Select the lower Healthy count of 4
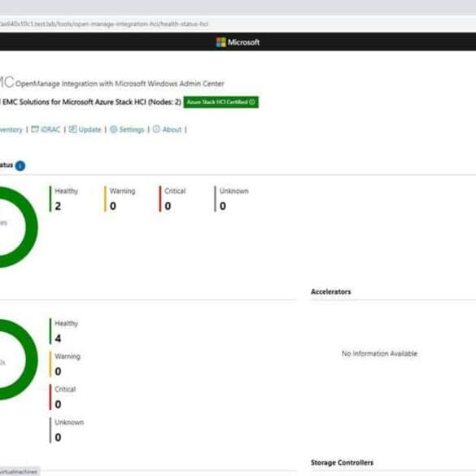The height and width of the screenshot is (476, 476). (x=58, y=338)
